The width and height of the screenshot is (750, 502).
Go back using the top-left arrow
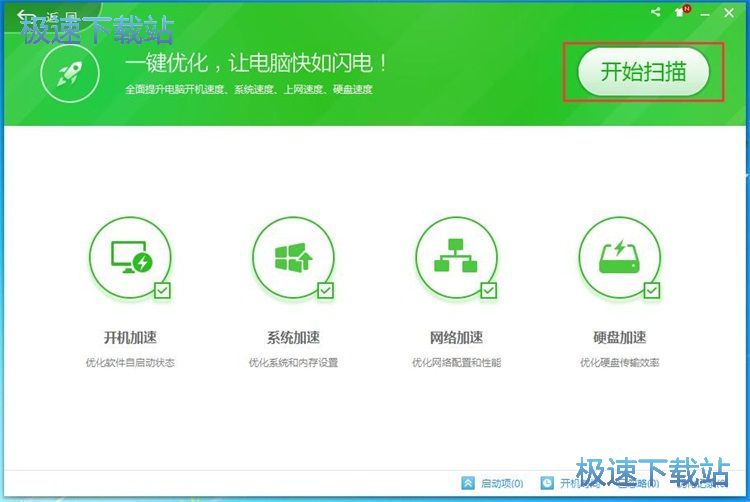point(21,14)
